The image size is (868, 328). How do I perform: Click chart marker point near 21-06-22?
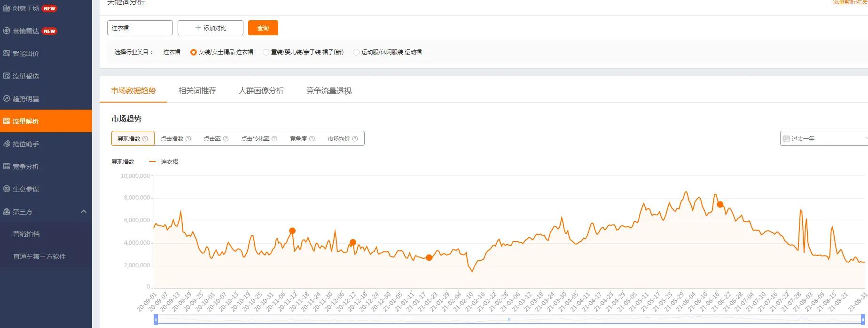tap(720, 204)
